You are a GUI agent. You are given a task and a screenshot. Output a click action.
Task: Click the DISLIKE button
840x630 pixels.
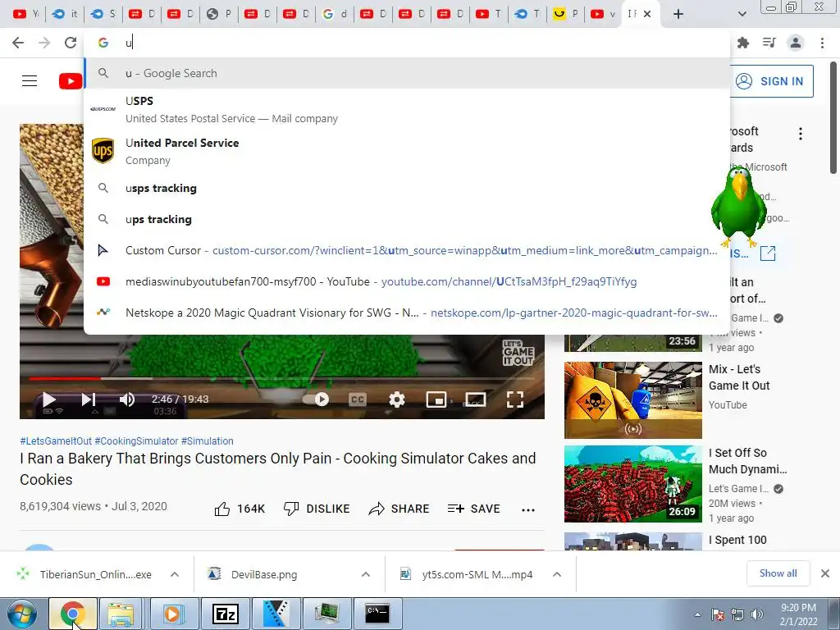[x=317, y=509]
